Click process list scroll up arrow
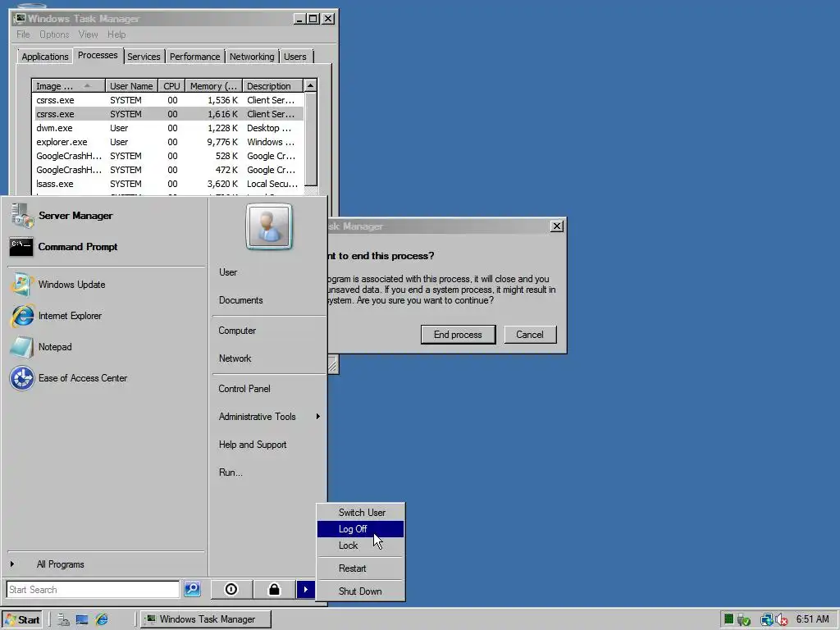Image resolution: width=840 pixels, height=630 pixels. 310,85
